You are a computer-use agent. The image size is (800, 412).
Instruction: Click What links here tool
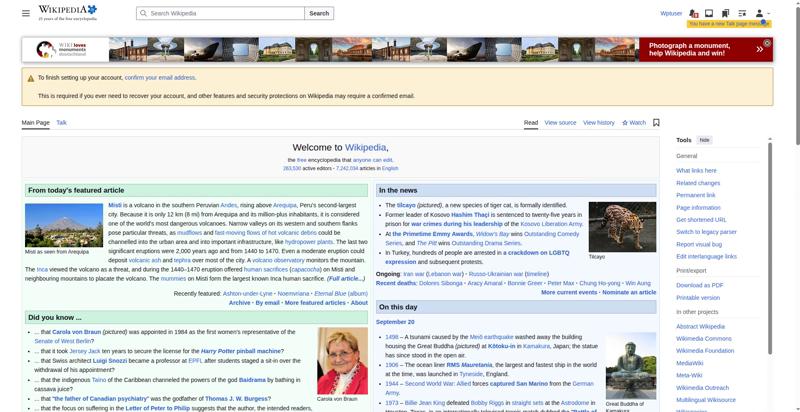(696, 171)
